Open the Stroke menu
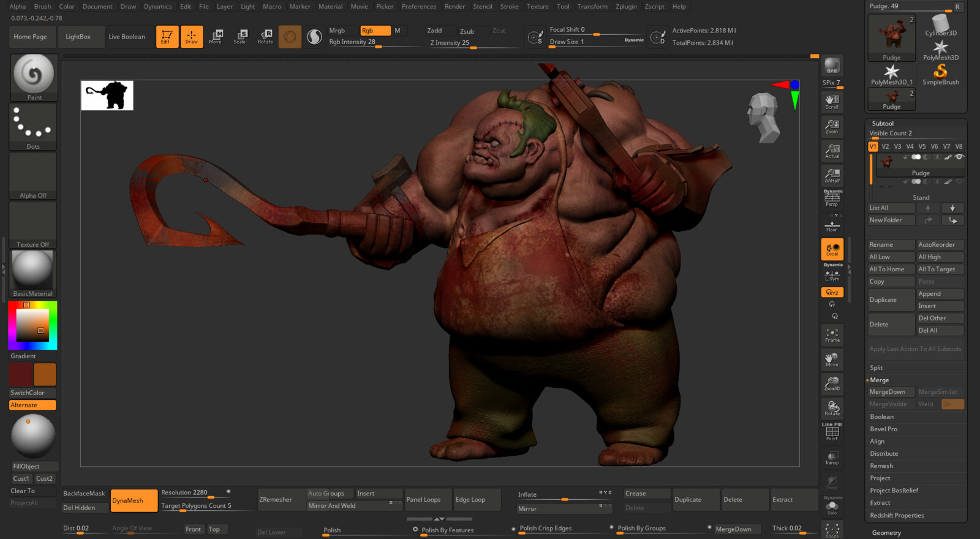 [509, 7]
